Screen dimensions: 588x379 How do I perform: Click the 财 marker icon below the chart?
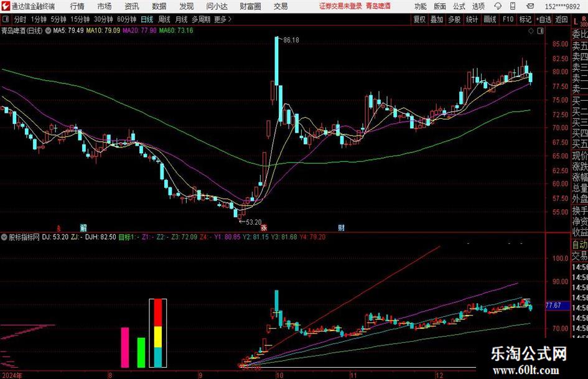341,227
